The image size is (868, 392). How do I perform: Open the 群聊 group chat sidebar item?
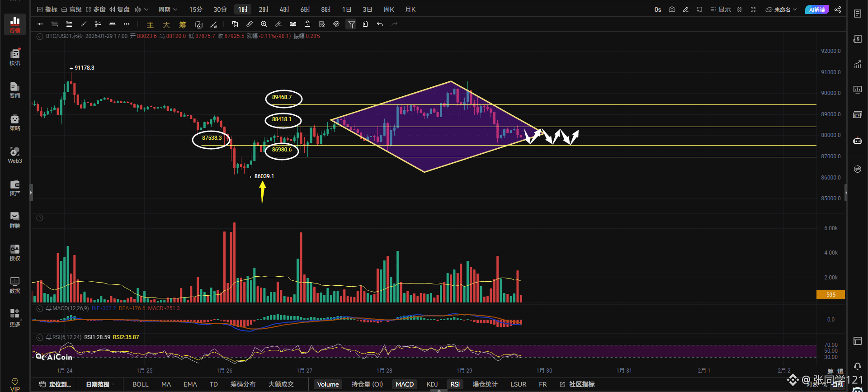(15, 220)
